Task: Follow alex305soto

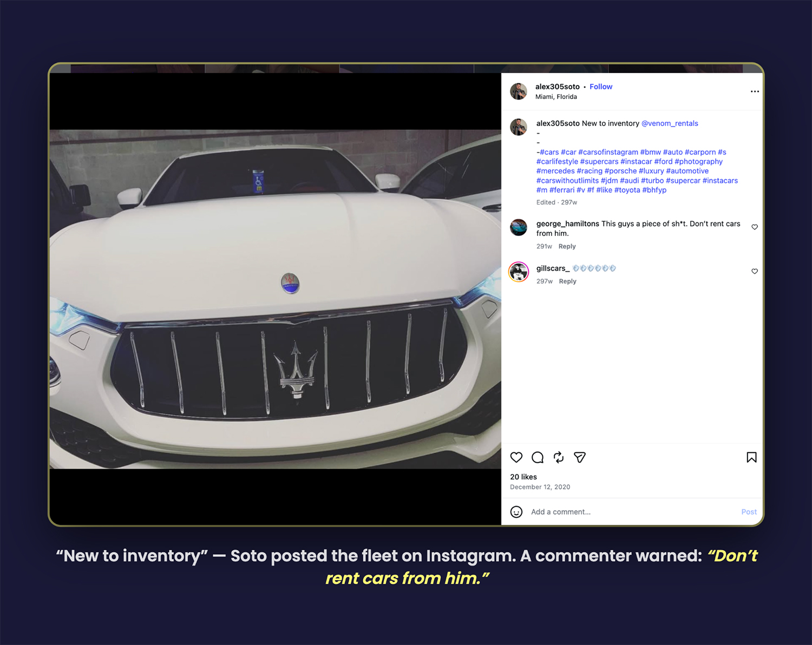Action: coord(601,87)
